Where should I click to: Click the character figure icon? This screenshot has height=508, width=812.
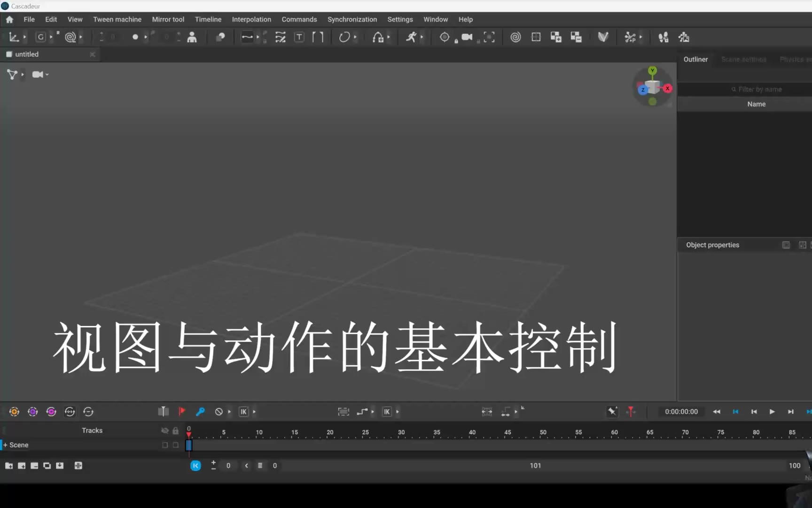(x=192, y=37)
